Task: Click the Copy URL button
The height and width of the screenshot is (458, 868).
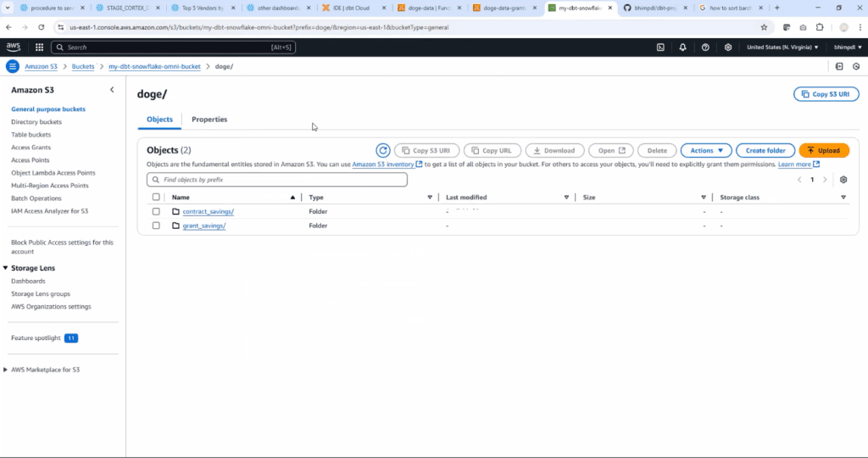Action: click(x=492, y=150)
